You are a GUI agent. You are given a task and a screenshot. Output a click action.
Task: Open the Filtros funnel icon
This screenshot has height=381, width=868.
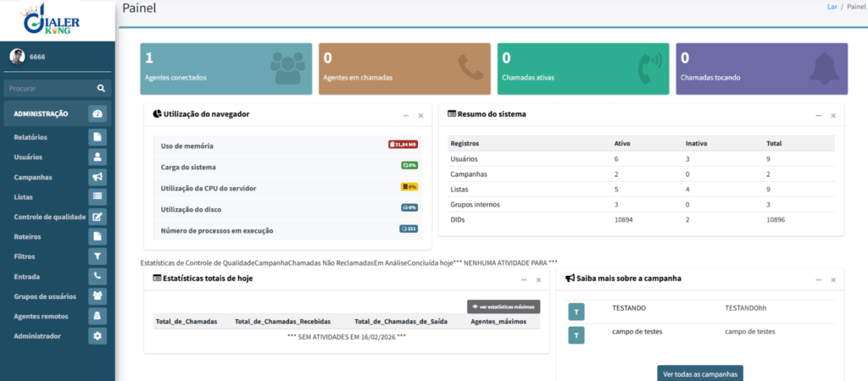click(97, 257)
